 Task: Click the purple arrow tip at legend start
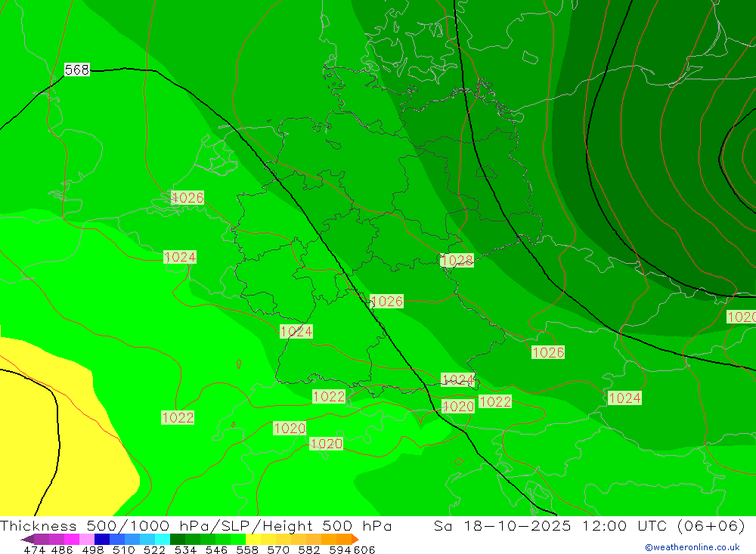click(27, 540)
